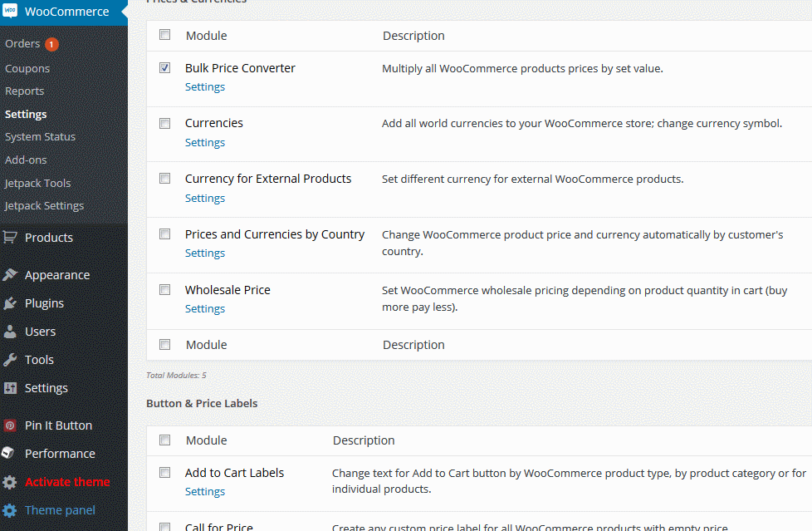Select Settings under WooCommerce submenu
Viewport: 812px width, 531px height.
[26, 114]
